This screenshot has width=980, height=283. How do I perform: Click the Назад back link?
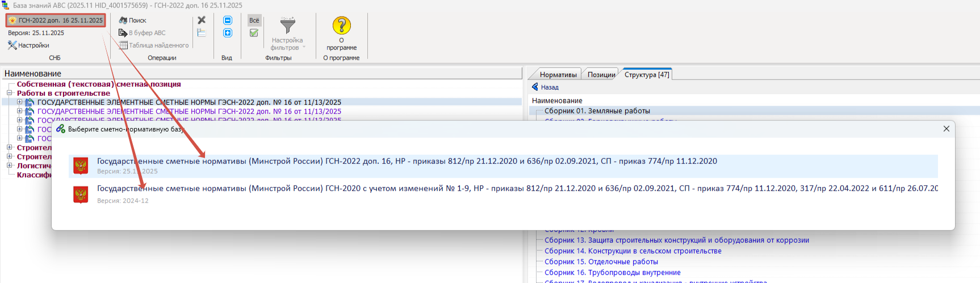pyautogui.click(x=550, y=87)
